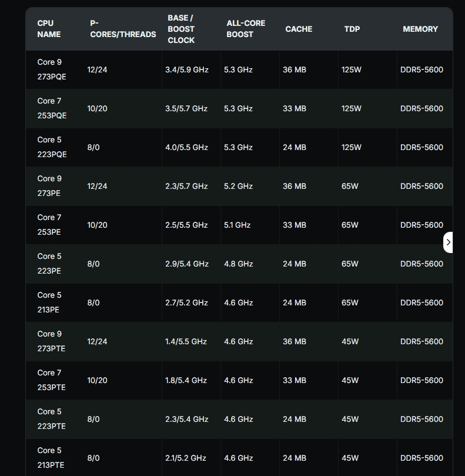Click 4.6 GHz in the Core 7 253PTE row

pyautogui.click(x=239, y=381)
